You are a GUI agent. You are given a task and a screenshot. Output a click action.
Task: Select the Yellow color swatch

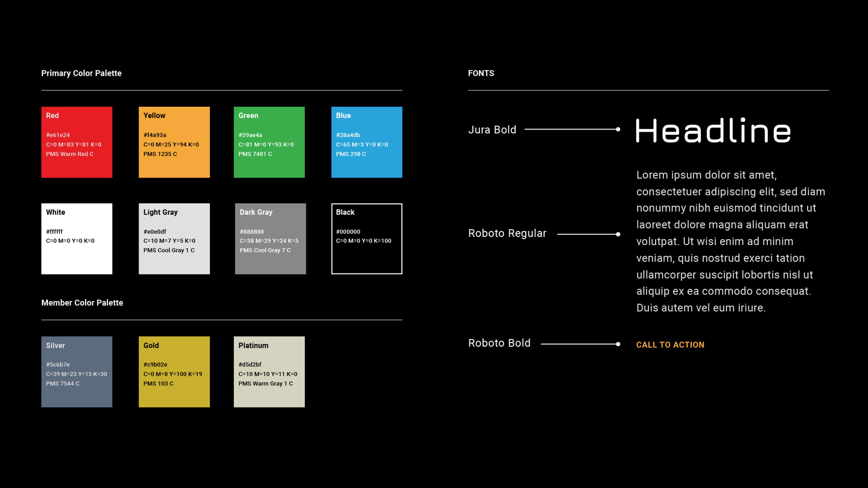(x=174, y=142)
